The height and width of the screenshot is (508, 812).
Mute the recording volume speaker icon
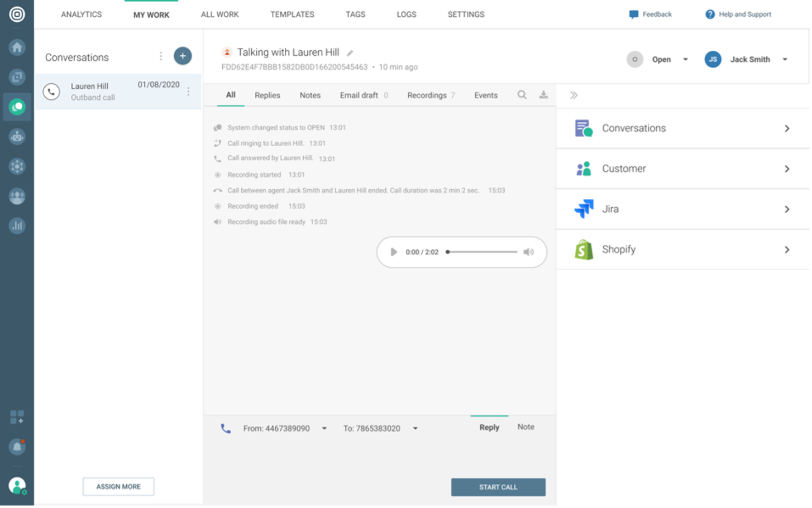tap(528, 252)
